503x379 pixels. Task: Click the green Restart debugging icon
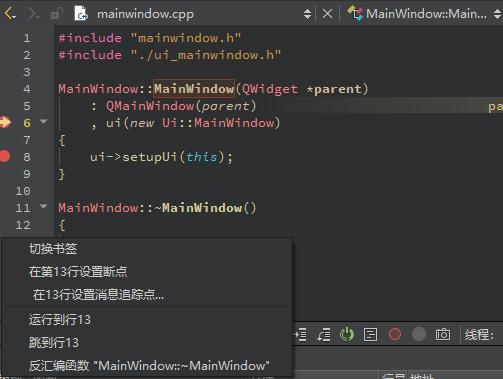[347, 334]
